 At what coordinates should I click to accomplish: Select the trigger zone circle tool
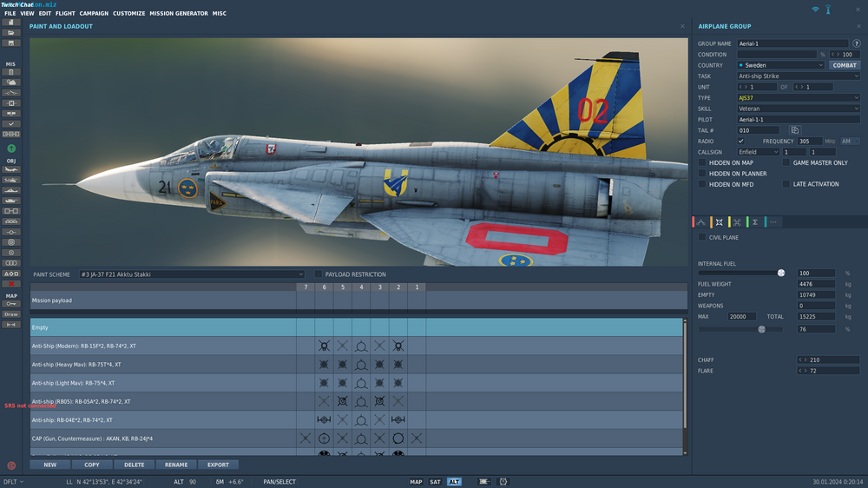(x=11, y=242)
